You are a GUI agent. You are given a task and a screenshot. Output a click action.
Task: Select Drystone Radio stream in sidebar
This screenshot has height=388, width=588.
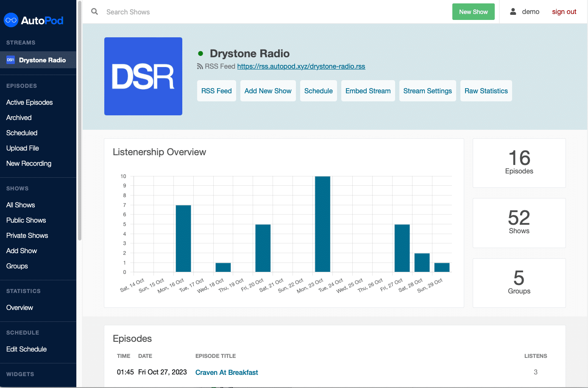pos(38,60)
